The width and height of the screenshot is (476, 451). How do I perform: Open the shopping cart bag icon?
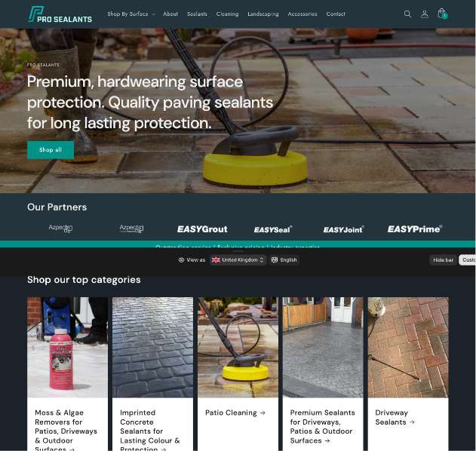tap(442, 14)
